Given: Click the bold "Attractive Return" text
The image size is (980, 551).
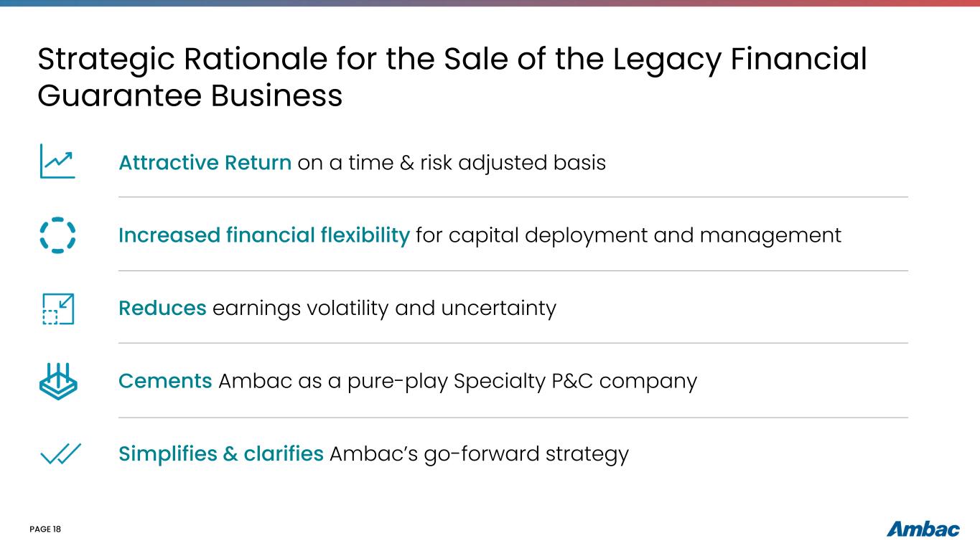Looking at the screenshot, I should click(x=205, y=163).
